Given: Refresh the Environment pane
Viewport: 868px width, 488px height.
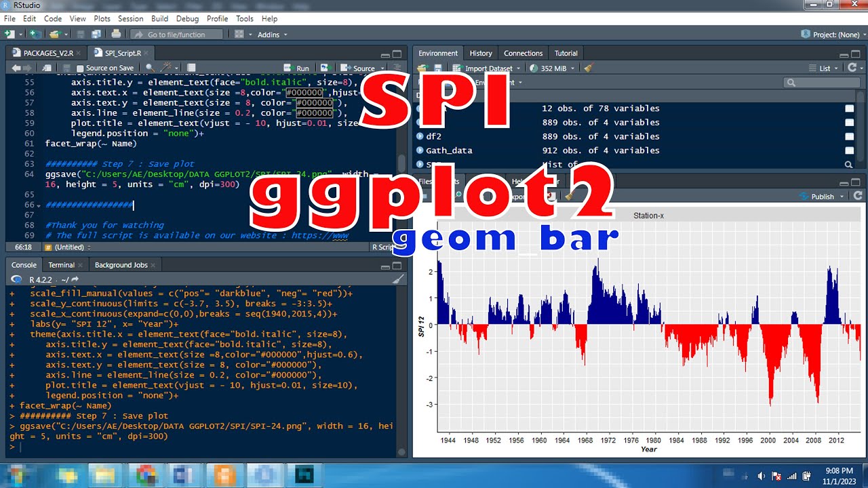Looking at the screenshot, I should 853,68.
